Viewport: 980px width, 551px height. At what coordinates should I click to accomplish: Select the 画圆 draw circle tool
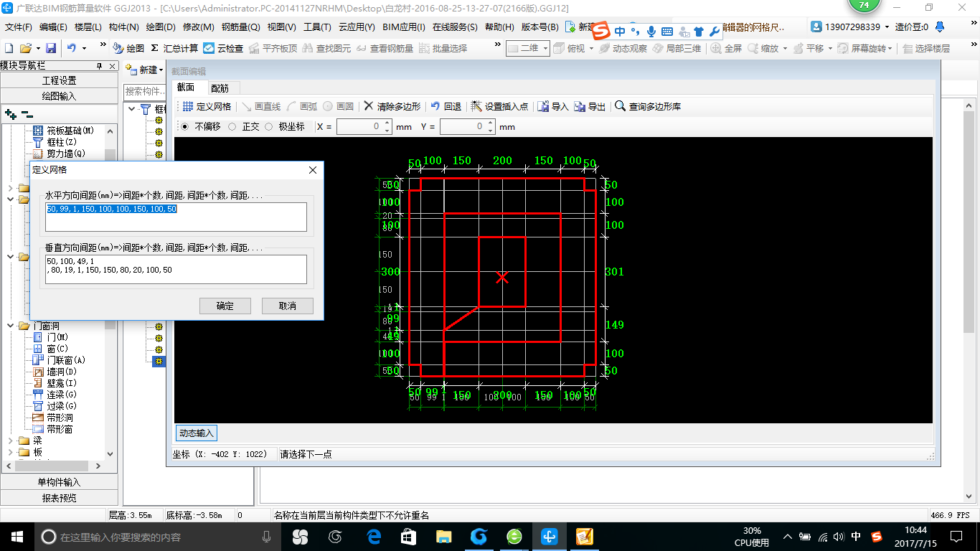[338, 106]
